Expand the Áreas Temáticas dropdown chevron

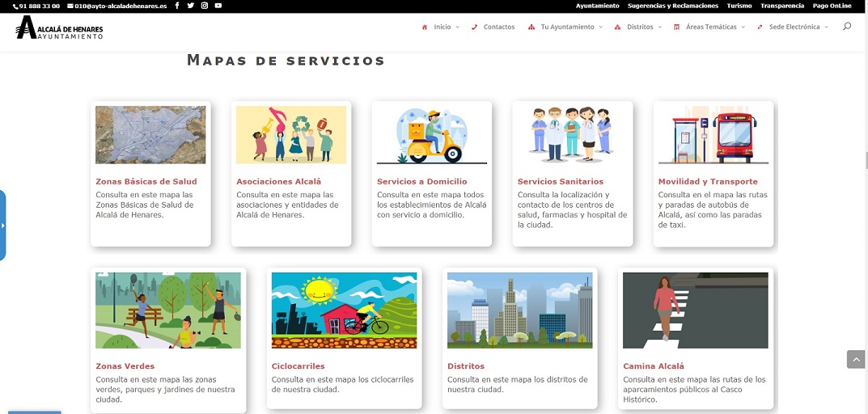[743, 27]
